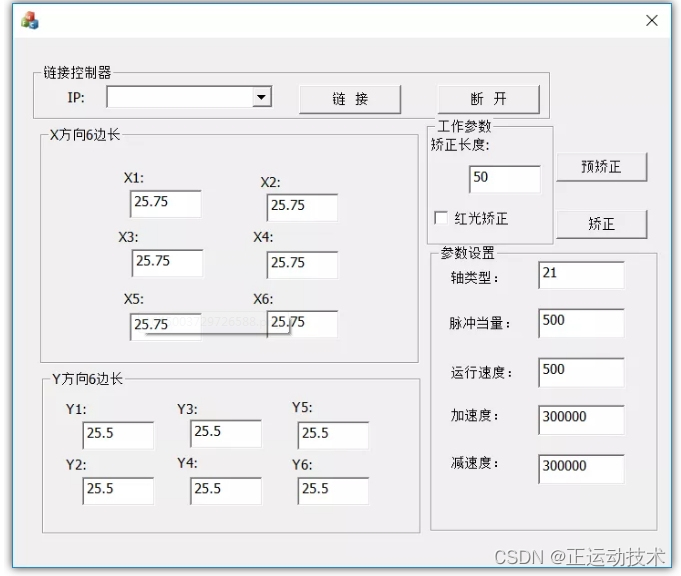Select the Y2 value field

pos(118,491)
